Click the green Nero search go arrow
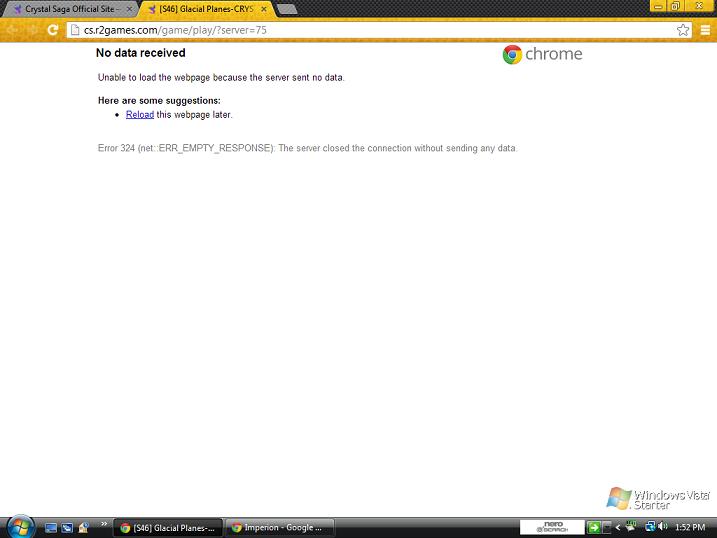 593,527
